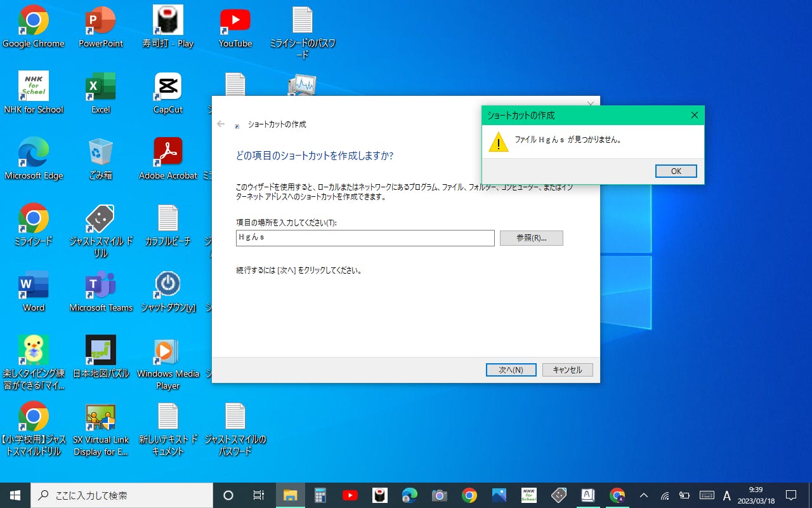Open the Windows Start menu
The height and width of the screenshot is (508, 812).
coord(15,495)
